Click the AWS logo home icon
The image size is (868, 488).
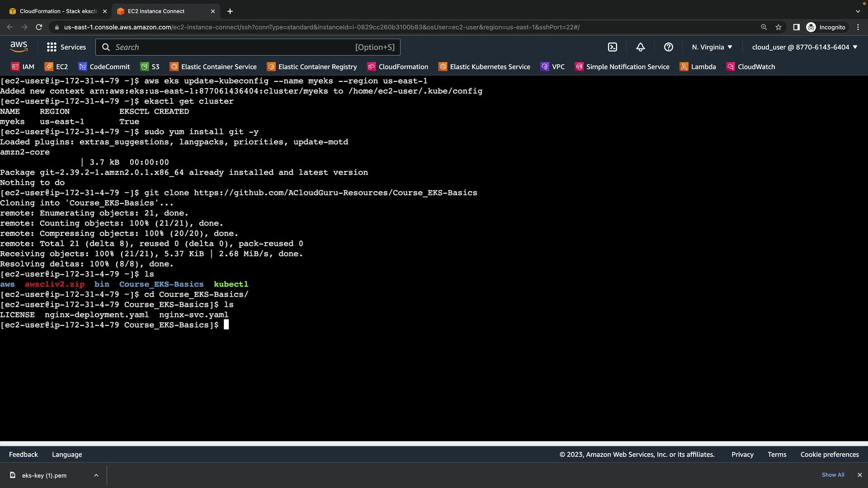tap(19, 47)
